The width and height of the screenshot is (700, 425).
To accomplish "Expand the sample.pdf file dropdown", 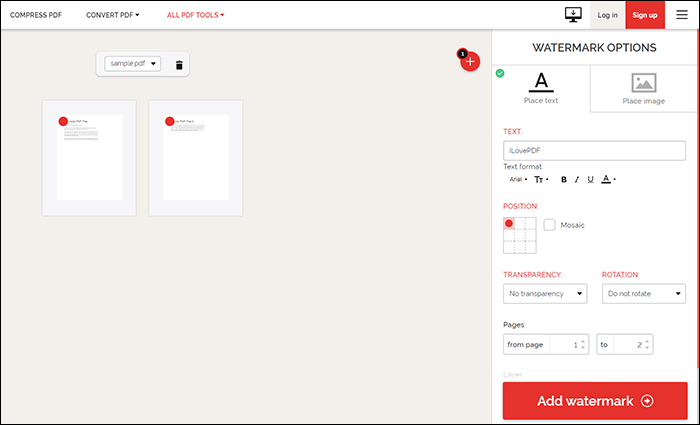I will point(133,64).
